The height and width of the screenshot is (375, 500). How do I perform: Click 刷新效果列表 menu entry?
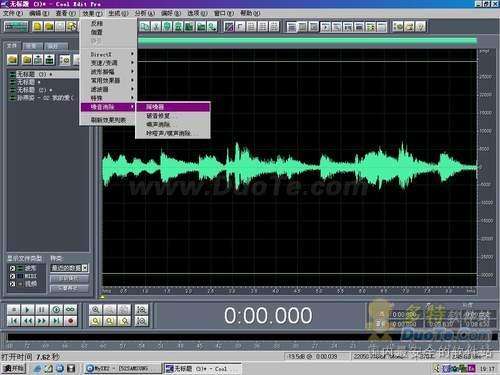click(x=109, y=120)
